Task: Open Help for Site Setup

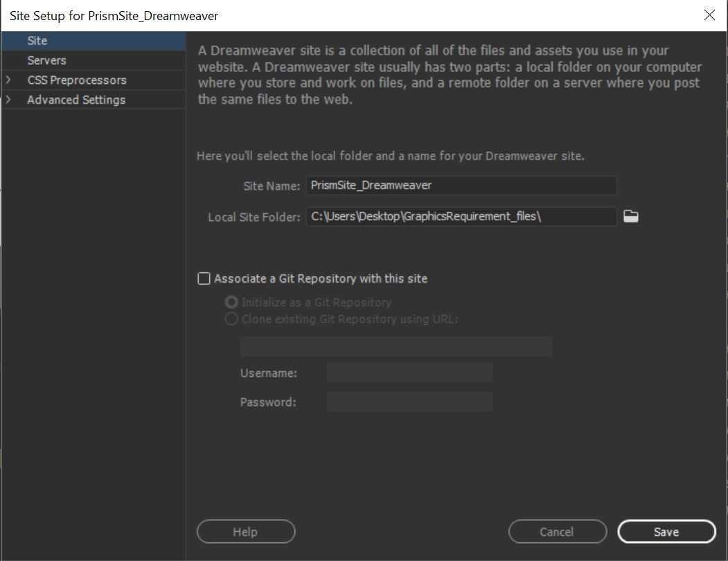Action: click(245, 532)
